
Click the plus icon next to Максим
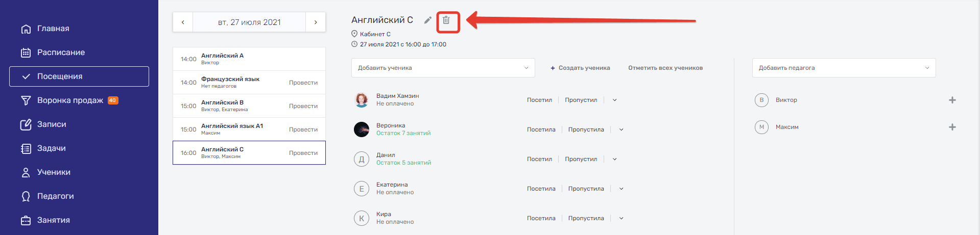[x=952, y=127]
